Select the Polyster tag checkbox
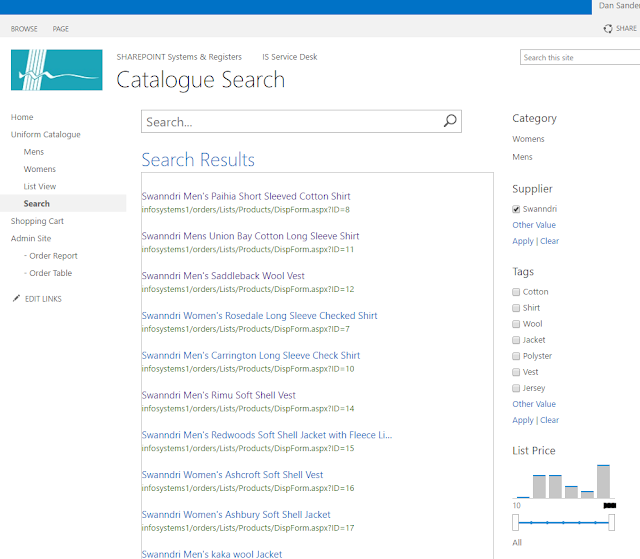 (x=516, y=356)
